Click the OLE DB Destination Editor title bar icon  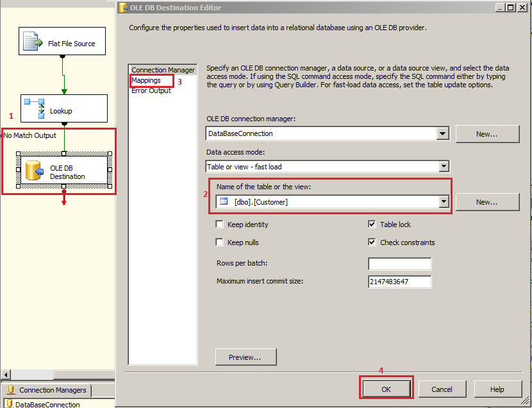(x=121, y=7)
